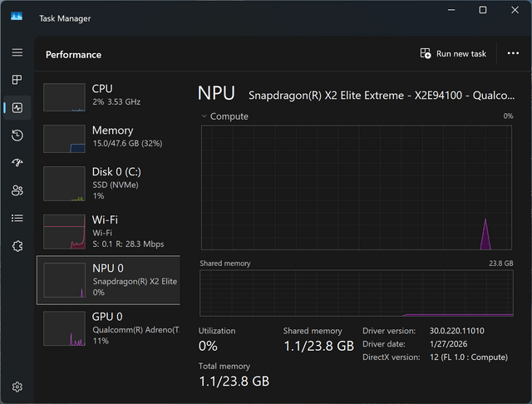This screenshot has height=404, width=532.
Task: Click driver date 1/27/2026
Action: (448, 344)
